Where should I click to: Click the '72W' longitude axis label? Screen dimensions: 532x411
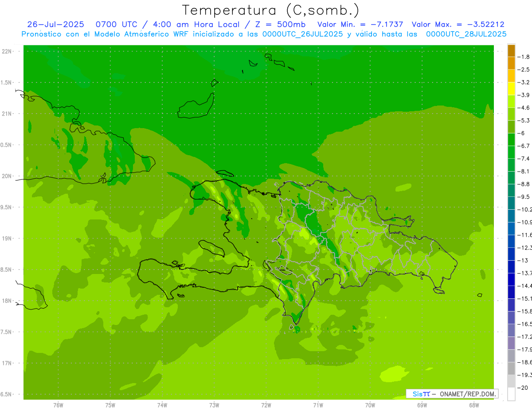266,405
